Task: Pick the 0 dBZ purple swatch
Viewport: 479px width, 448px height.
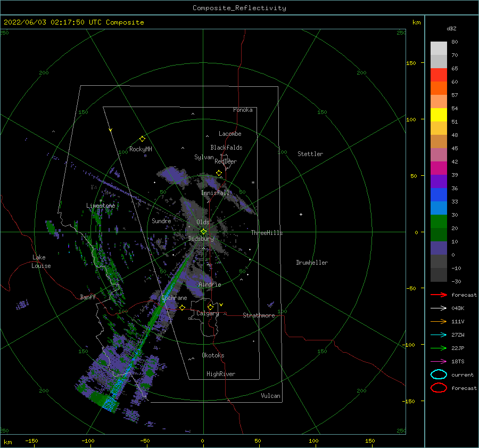Action: click(x=439, y=248)
